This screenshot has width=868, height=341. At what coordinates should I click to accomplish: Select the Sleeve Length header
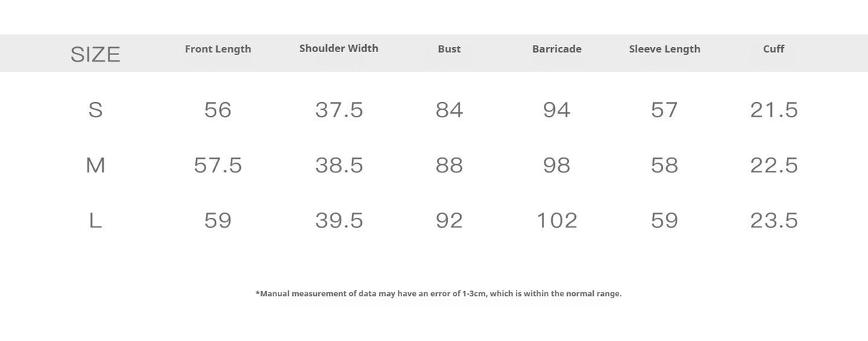(664, 49)
